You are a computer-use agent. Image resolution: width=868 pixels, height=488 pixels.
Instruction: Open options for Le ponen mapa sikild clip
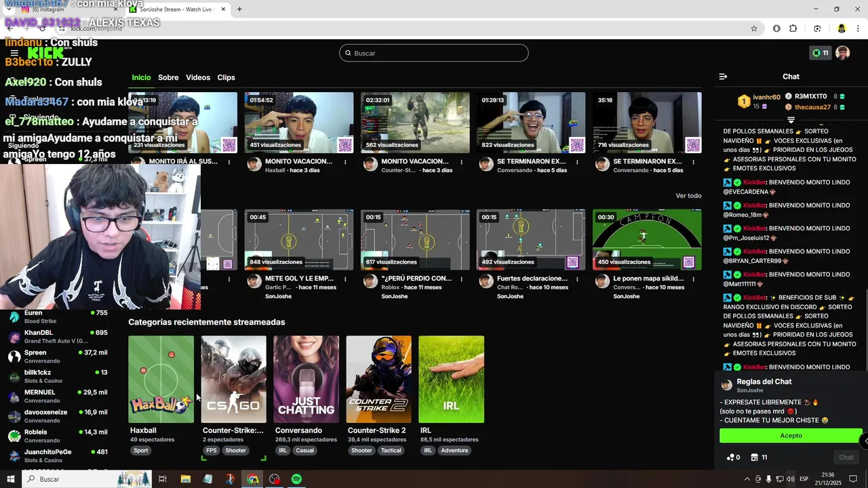click(693, 279)
